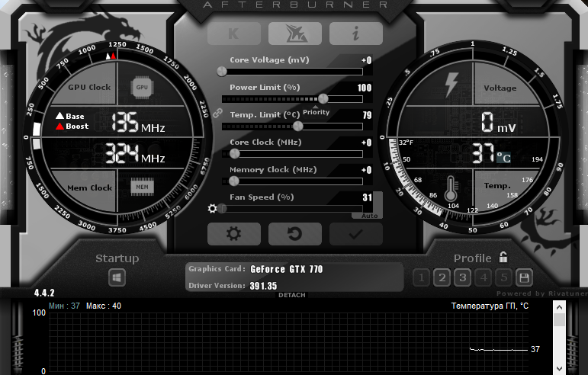Screen dimensions: 588x375
Task: Click the monitoring graph scrollbar thumb
Action: [x=559, y=320]
